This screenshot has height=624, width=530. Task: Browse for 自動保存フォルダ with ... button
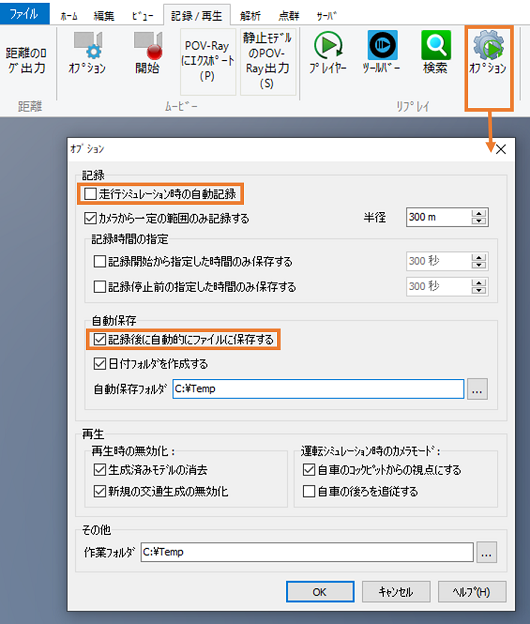tap(477, 389)
